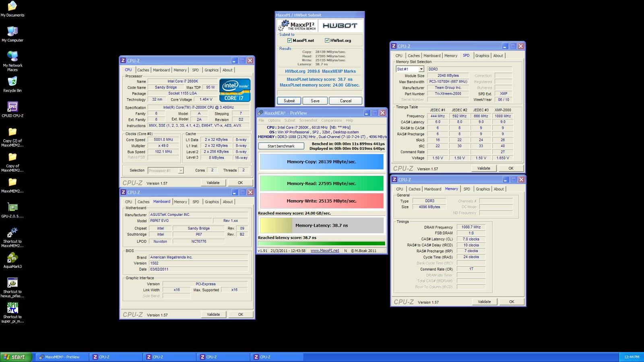644x362 pixels.
Task: Open SPD tab in CPU-Z Mainboard window
Action: (x=196, y=202)
